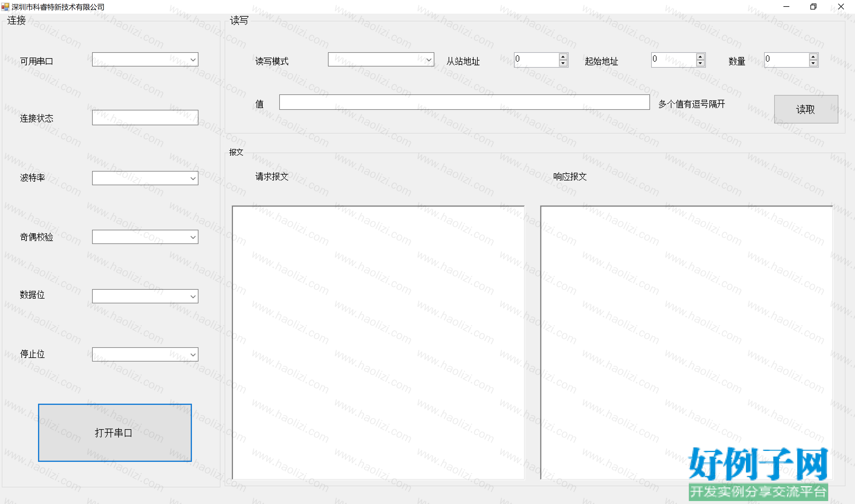855x504 pixels.
Task: Open the 停止位 combo box
Action: pyautogui.click(x=145, y=355)
